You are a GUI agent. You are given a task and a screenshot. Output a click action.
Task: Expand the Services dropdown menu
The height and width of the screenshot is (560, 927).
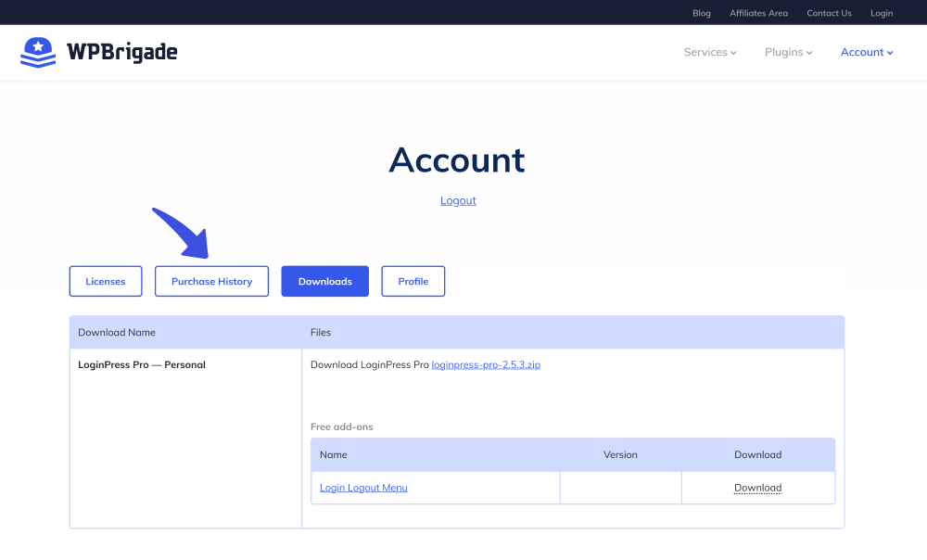click(x=710, y=52)
